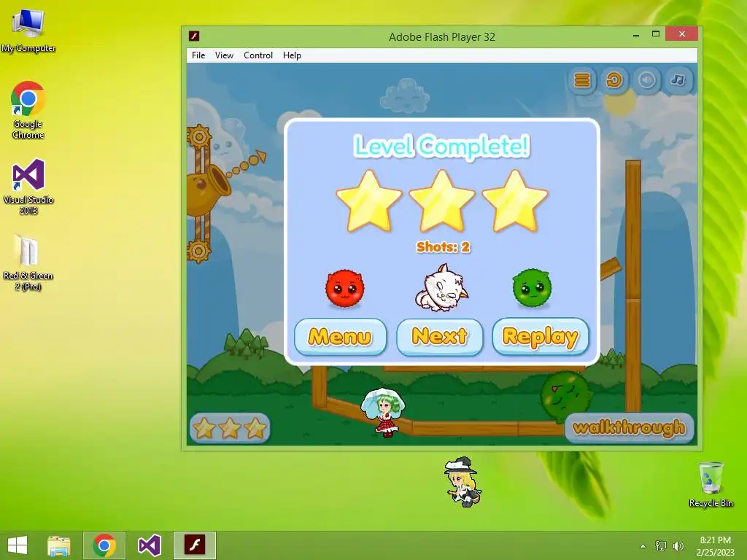Click the green fuzzy ball in dialog

(x=532, y=287)
